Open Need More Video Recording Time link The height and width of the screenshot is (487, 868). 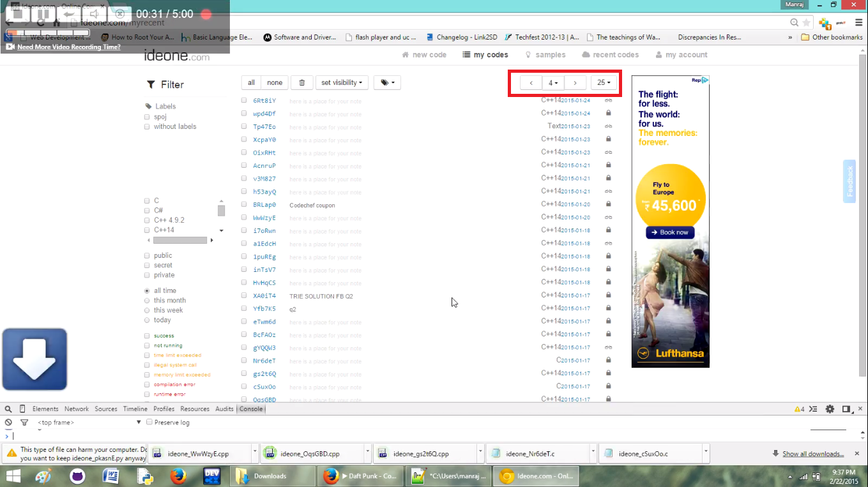coord(68,47)
